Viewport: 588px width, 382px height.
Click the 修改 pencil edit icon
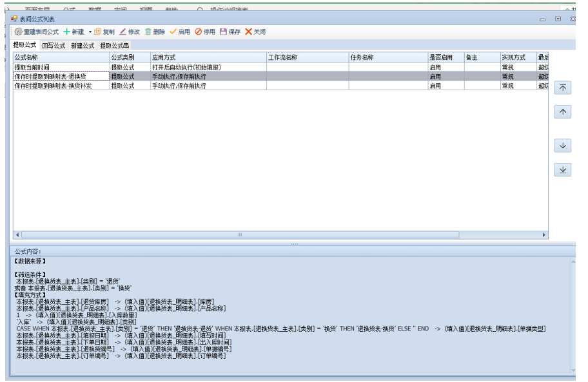122,32
